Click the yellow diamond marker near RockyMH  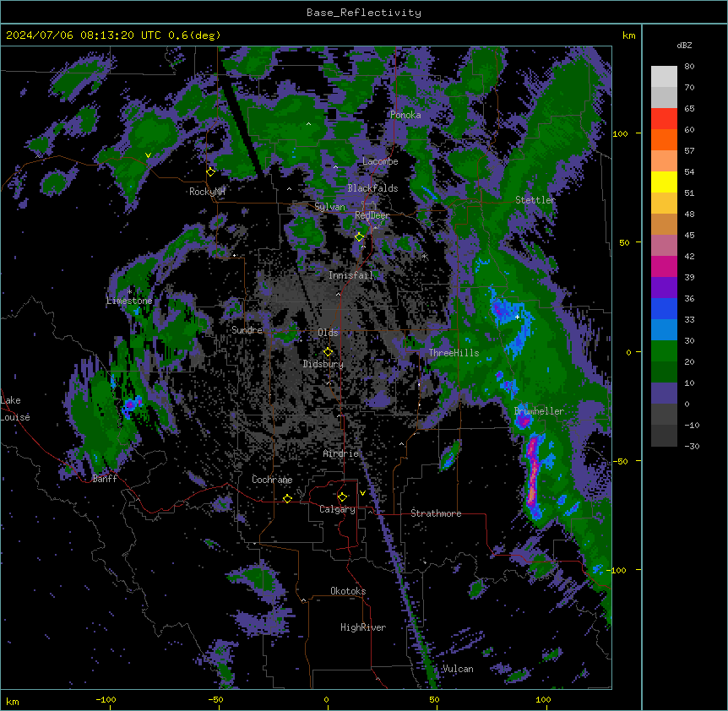coord(211,171)
